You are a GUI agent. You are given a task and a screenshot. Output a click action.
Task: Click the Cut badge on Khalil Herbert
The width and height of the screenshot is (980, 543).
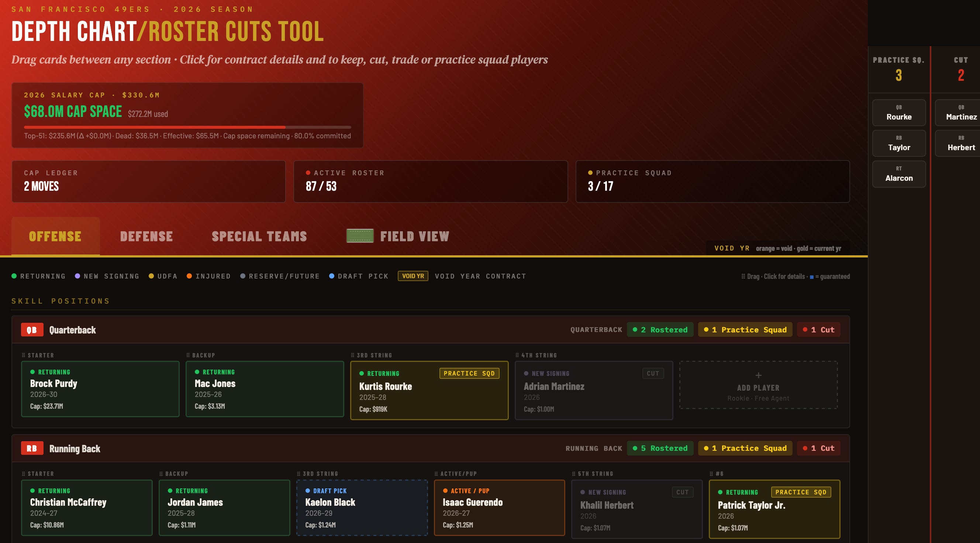point(683,492)
